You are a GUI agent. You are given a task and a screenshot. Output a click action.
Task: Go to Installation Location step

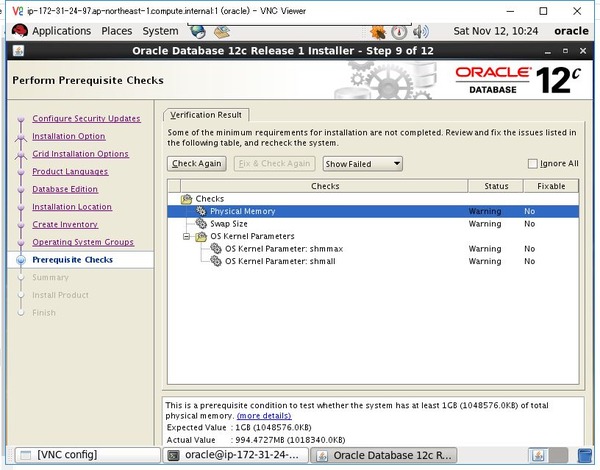[72, 207]
